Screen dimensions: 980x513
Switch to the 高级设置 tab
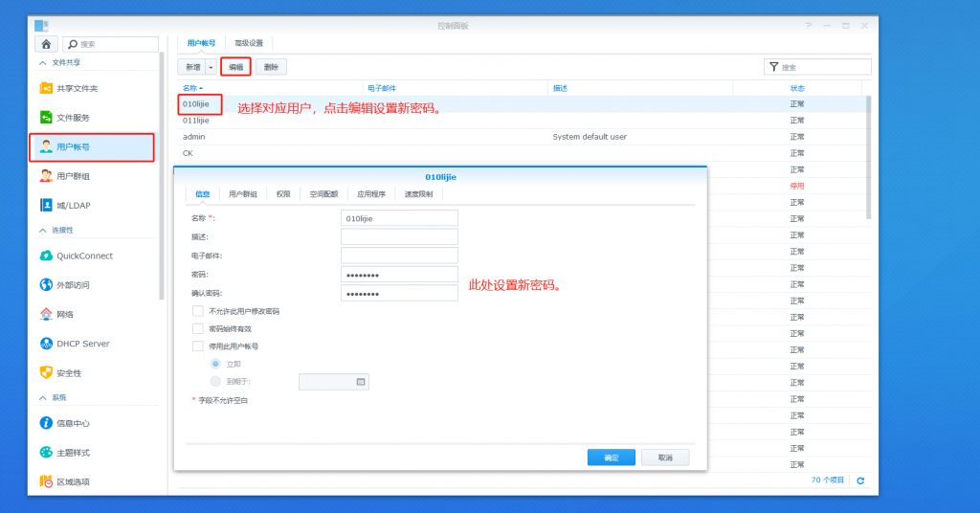249,43
